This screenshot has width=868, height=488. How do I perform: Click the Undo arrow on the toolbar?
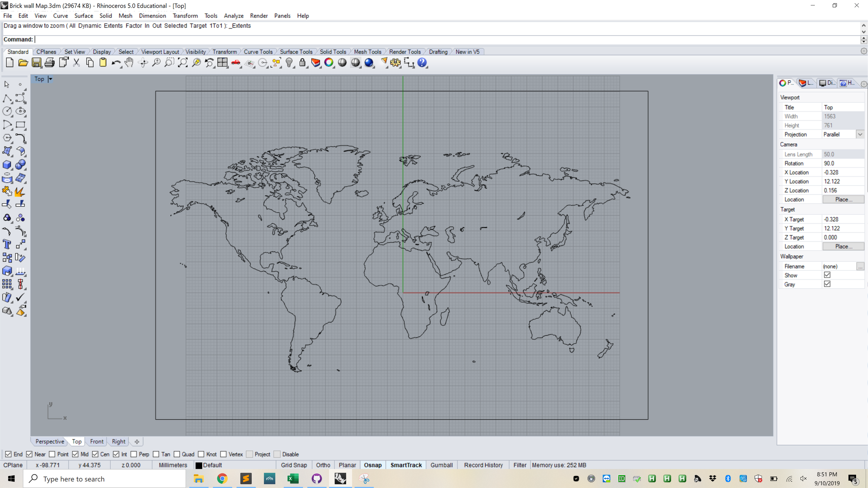tap(116, 63)
